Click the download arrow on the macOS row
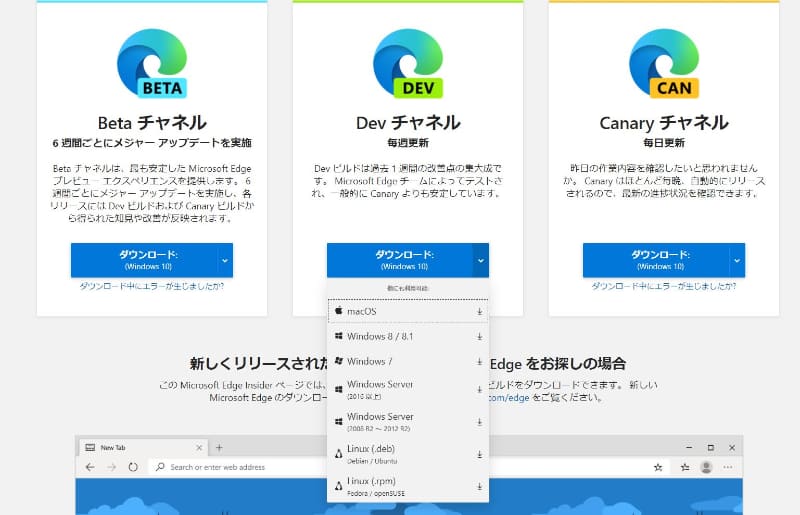The width and height of the screenshot is (800, 515). [480, 311]
